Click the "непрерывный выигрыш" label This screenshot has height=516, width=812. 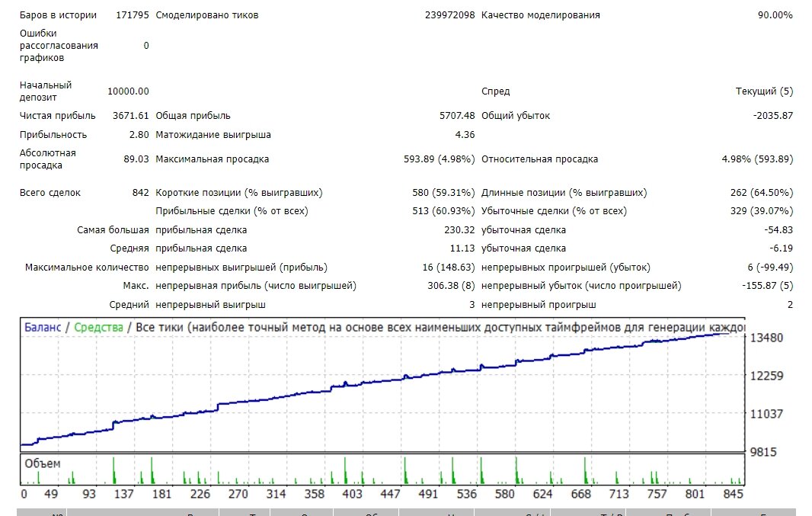pos(210,305)
